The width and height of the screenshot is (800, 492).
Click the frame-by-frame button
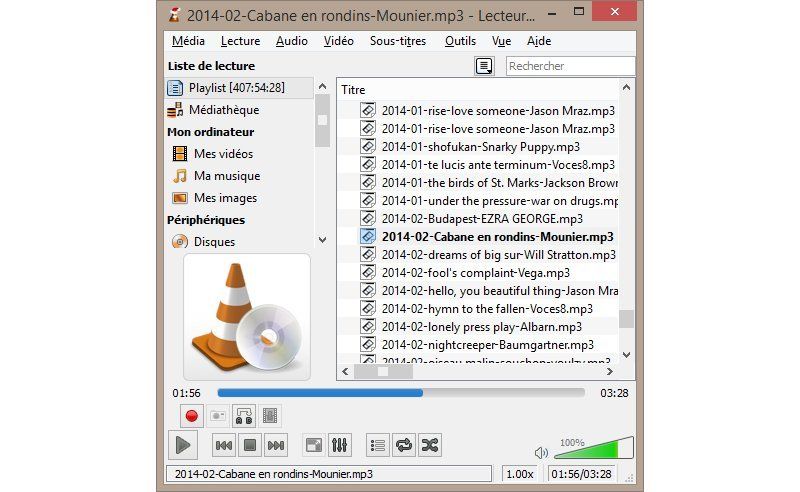point(270,415)
